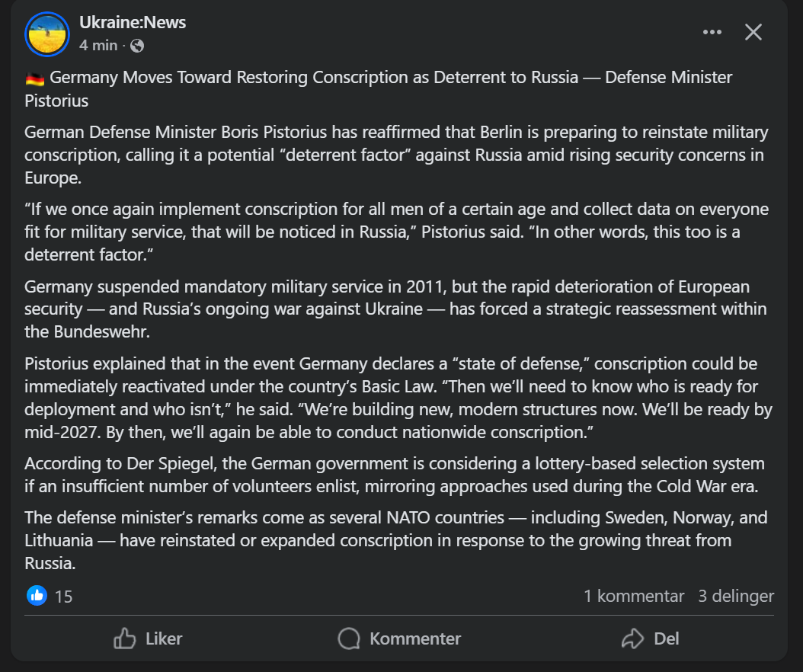Click the globe public-audience icon
The height and width of the screenshot is (672, 803).
coord(137,46)
